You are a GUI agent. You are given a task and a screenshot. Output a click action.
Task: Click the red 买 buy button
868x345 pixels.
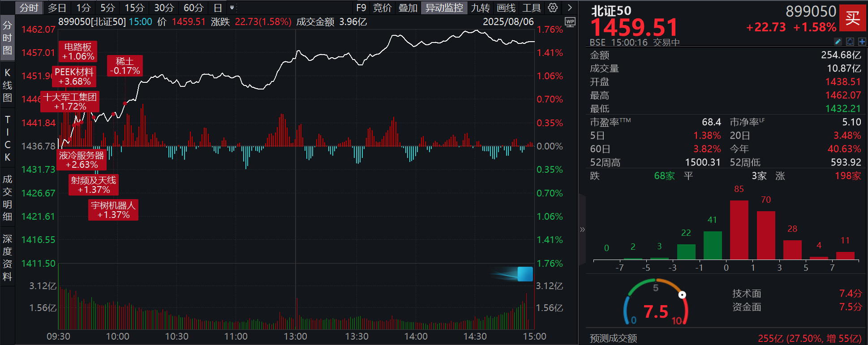pos(852,18)
